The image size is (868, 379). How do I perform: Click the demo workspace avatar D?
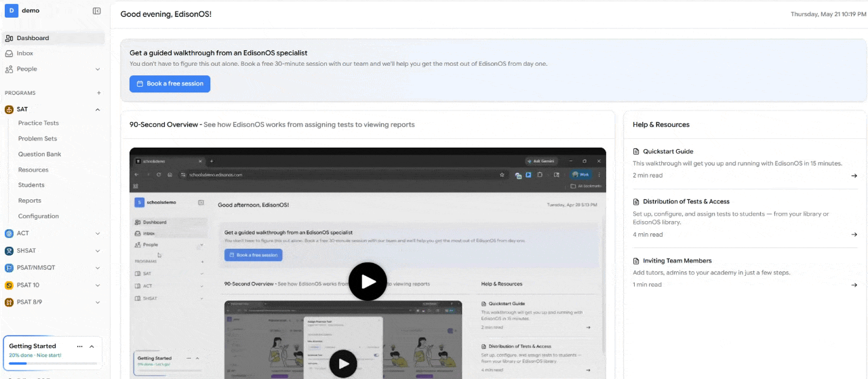pos(11,11)
